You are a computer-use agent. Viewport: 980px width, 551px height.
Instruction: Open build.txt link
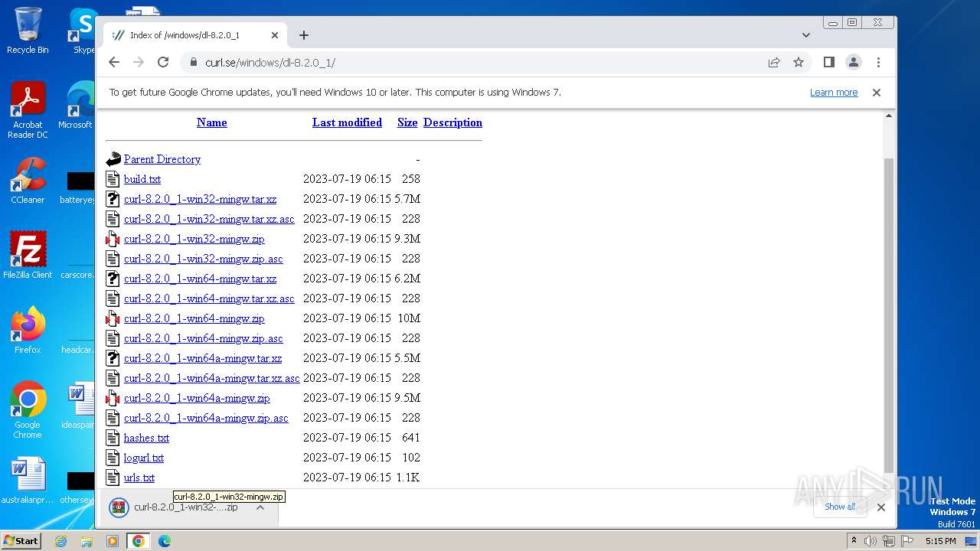point(142,179)
